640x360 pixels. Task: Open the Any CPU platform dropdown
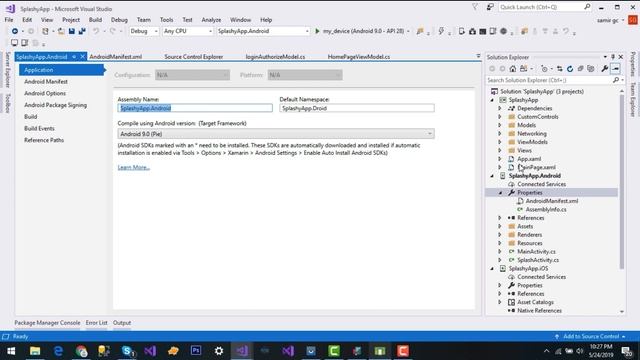pyautogui.click(x=188, y=31)
